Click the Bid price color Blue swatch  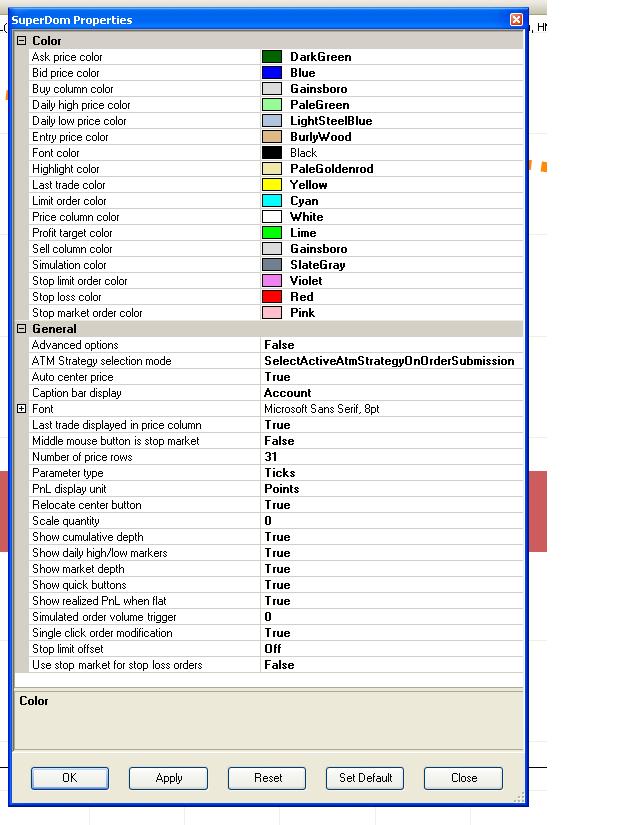click(272, 73)
